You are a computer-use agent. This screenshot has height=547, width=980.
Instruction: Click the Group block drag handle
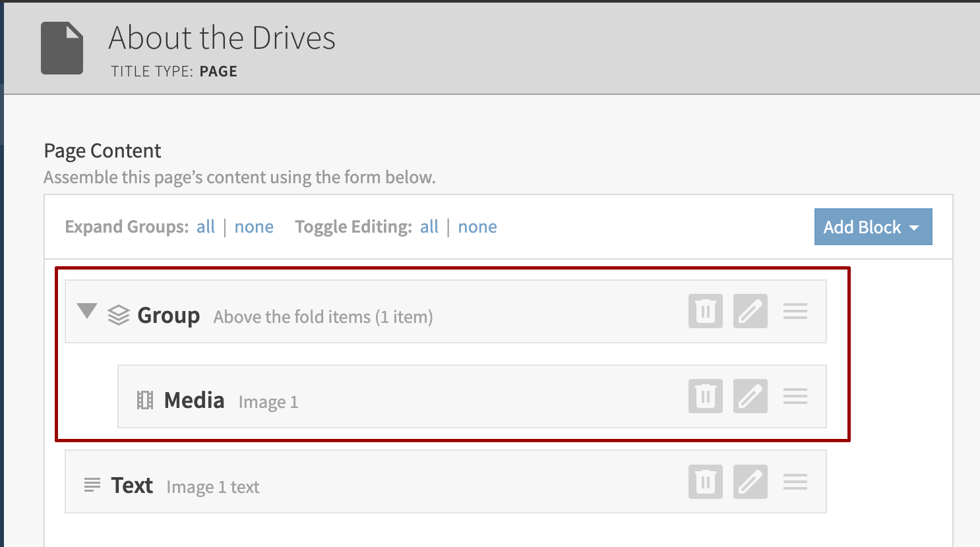(x=795, y=311)
